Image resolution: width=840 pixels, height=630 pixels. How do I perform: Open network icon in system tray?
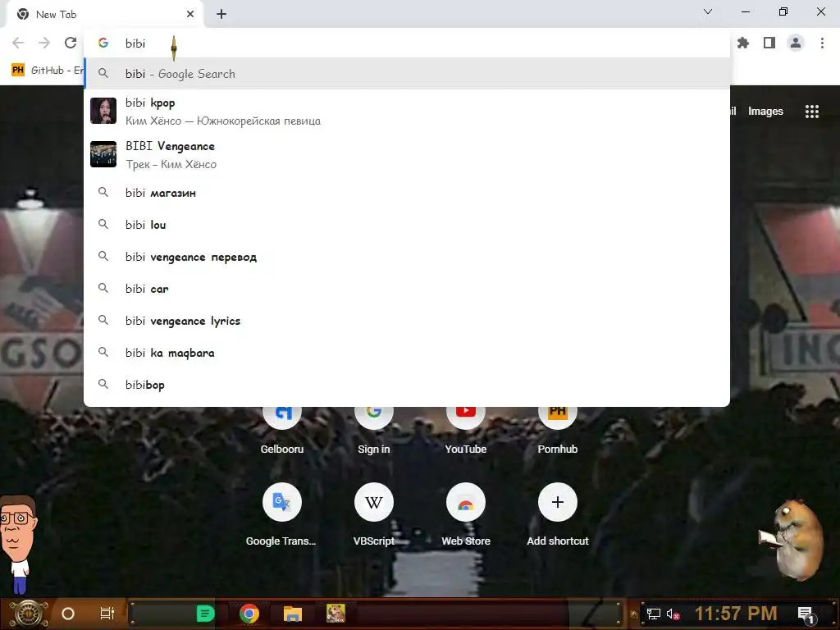[x=654, y=614]
